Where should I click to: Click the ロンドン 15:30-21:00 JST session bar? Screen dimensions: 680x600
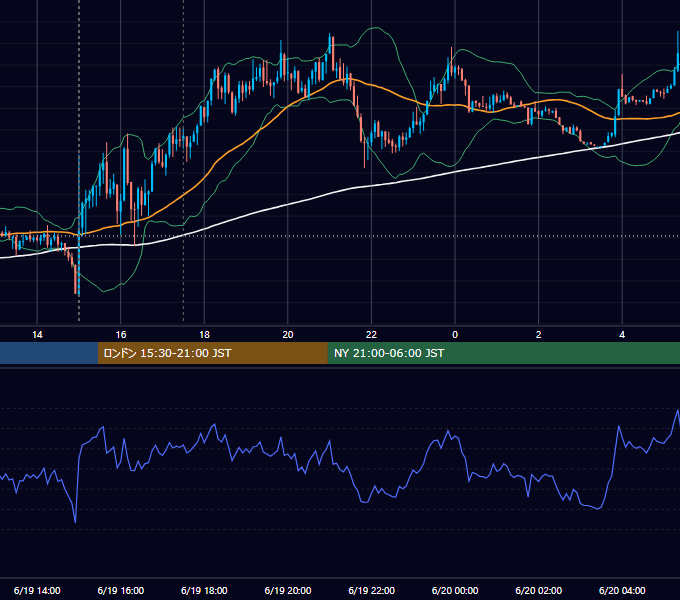coord(212,353)
